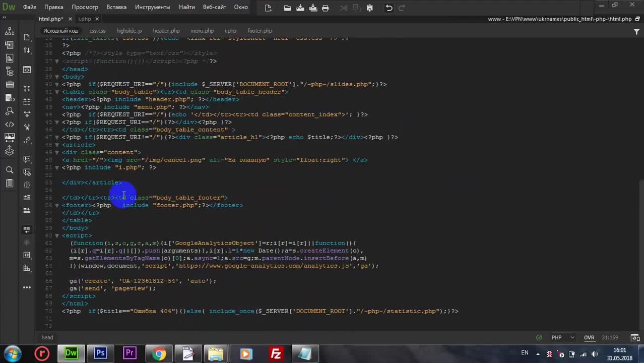
Task: Click the new document icon in toolbar
Action: tap(268, 8)
